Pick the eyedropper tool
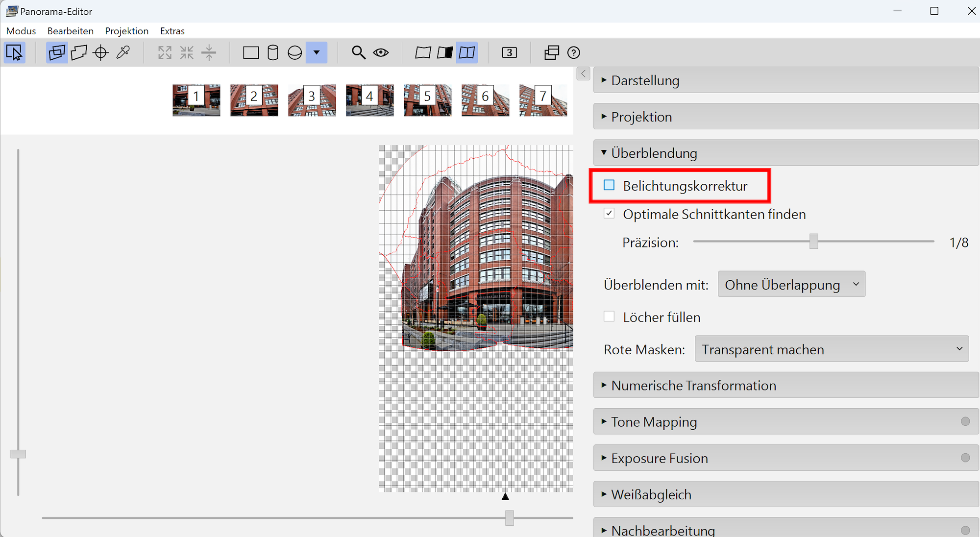The image size is (980, 537). (123, 52)
